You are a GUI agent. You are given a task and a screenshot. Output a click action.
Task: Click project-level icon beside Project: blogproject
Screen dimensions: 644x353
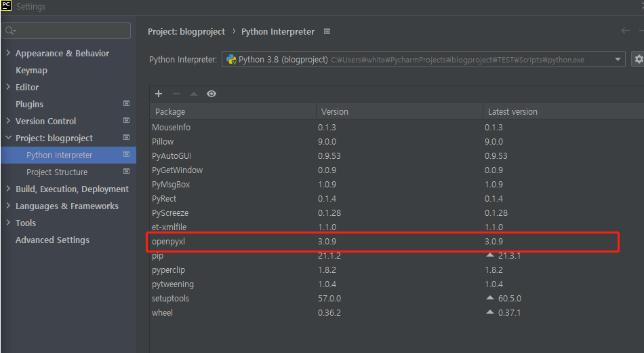(x=127, y=137)
